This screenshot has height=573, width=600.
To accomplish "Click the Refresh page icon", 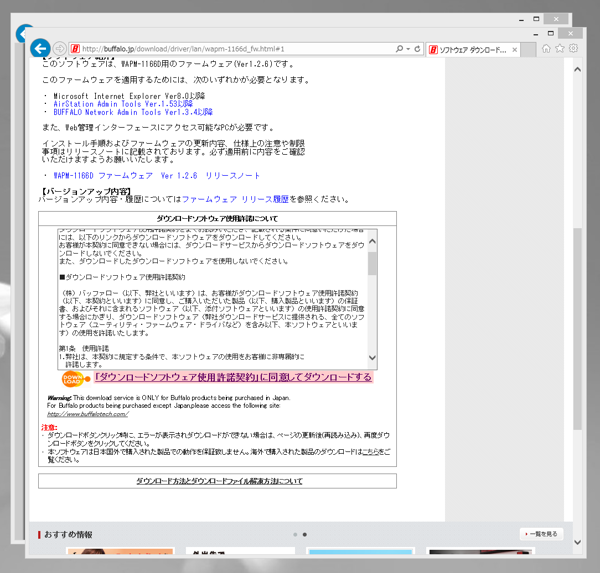I will [x=417, y=49].
